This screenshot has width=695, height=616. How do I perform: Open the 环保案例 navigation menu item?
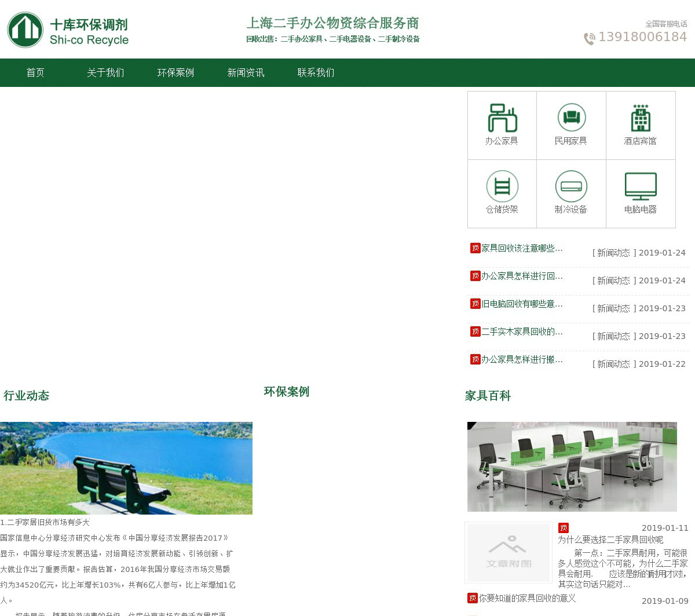coord(175,72)
